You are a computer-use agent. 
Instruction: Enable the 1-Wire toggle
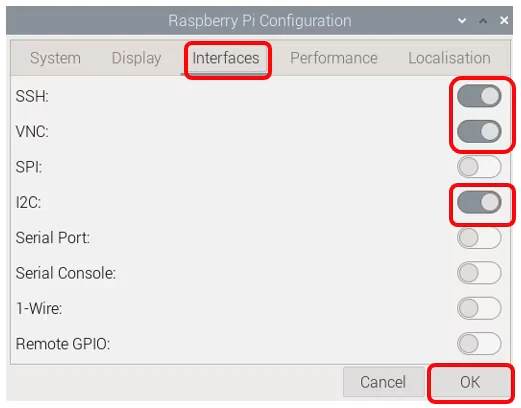[x=479, y=308]
